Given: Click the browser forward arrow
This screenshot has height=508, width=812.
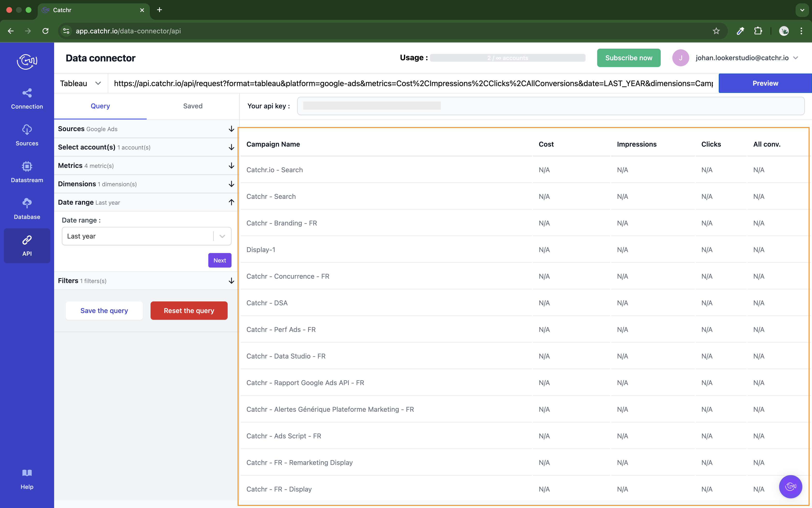Looking at the screenshot, I should click(28, 31).
